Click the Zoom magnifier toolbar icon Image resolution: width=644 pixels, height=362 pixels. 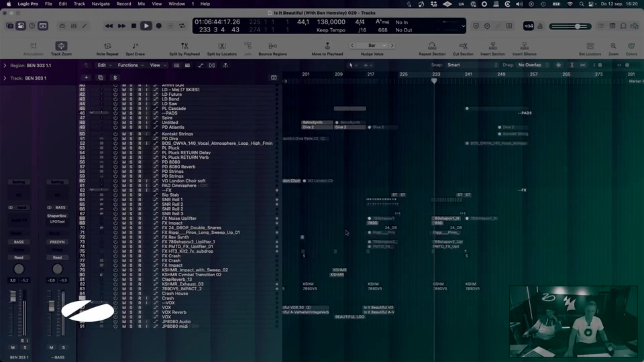point(613,46)
